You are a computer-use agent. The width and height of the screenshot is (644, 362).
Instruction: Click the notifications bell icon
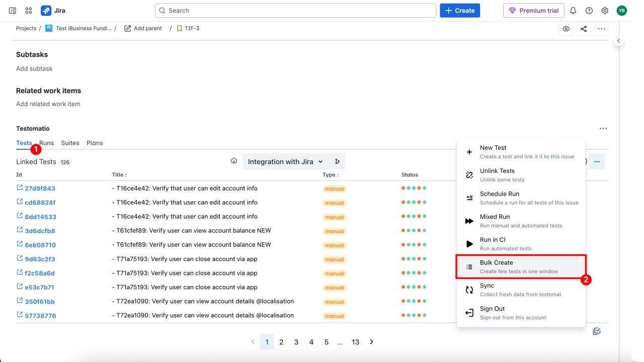pos(573,11)
